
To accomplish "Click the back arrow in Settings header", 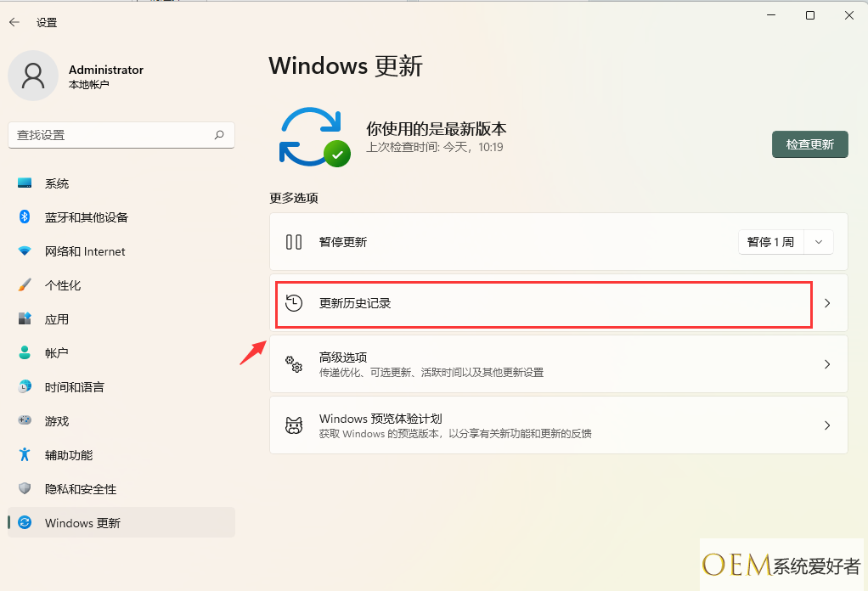I will (14, 22).
